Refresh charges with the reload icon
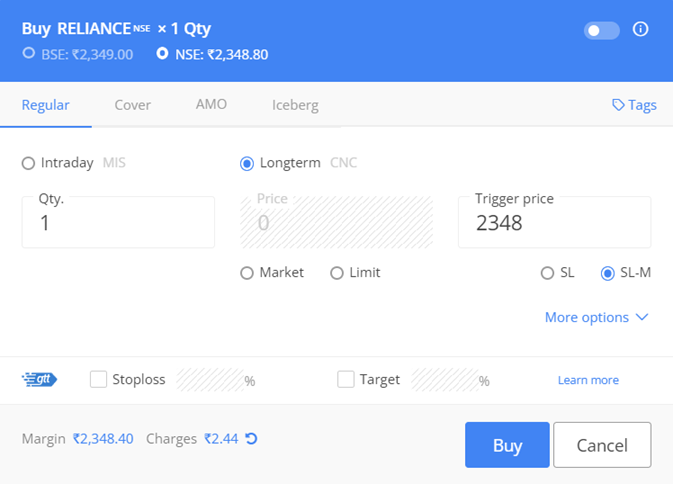 (251, 439)
